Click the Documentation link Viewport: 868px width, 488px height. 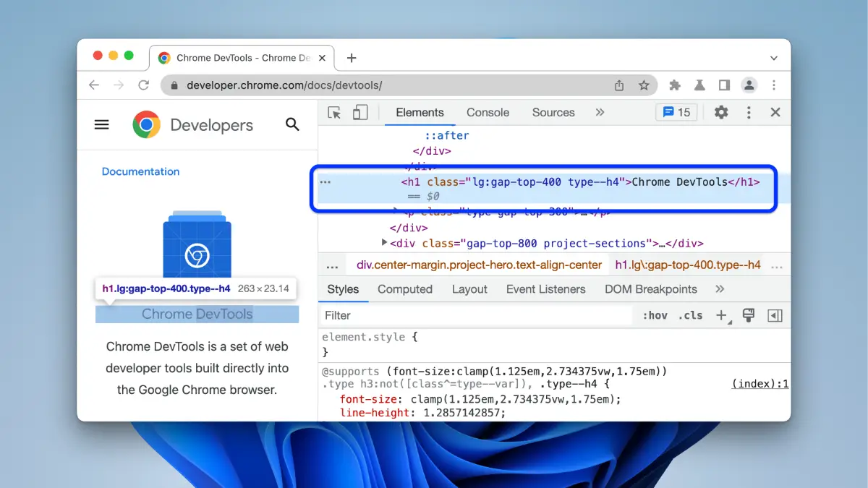(x=140, y=171)
